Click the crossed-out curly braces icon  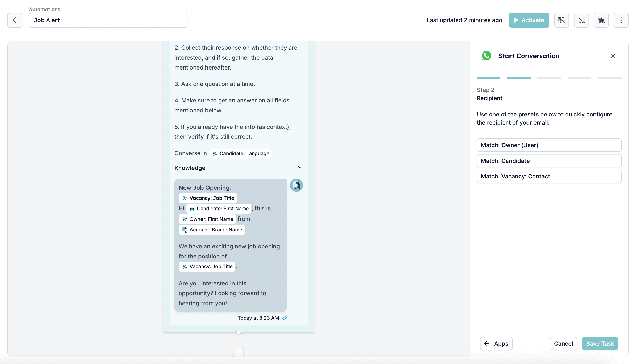(x=581, y=20)
